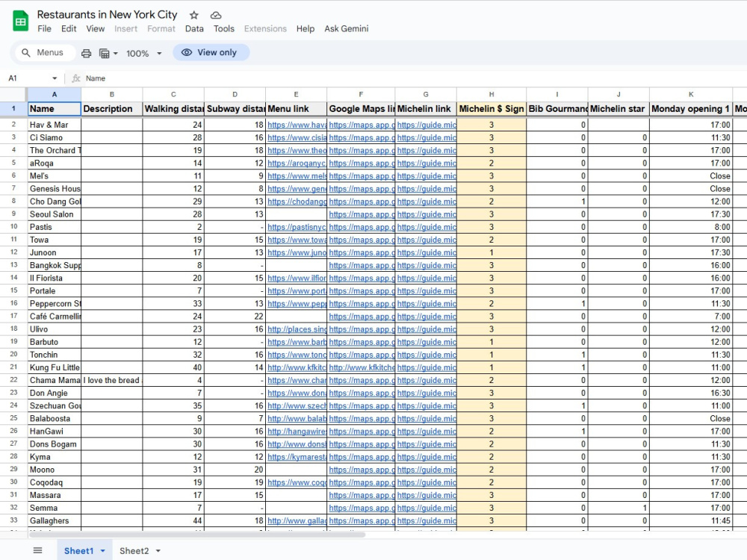The image size is (747, 560).
Task: Click the Menus search magnifier icon
Action: pyautogui.click(x=26, y=52)
